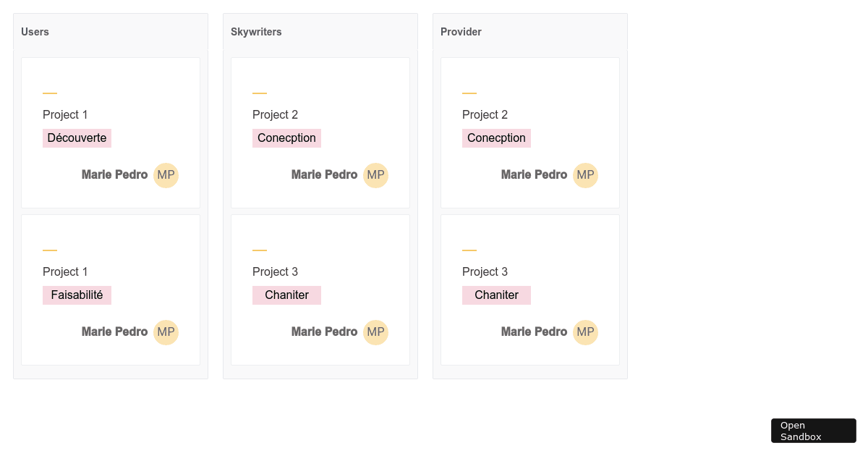
Task: Click the Users column header
Action: 35,32
